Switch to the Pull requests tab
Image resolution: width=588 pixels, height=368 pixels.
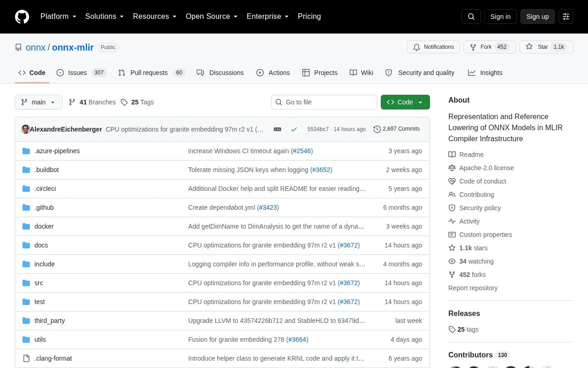coord(151,73)
